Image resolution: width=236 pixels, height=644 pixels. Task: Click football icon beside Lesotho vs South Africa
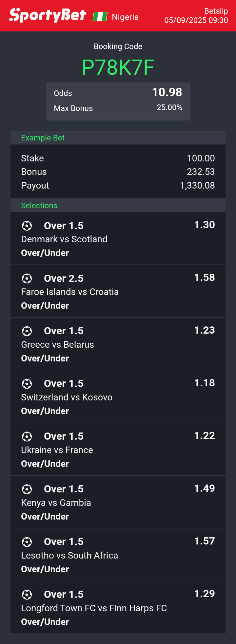point(27,542)
